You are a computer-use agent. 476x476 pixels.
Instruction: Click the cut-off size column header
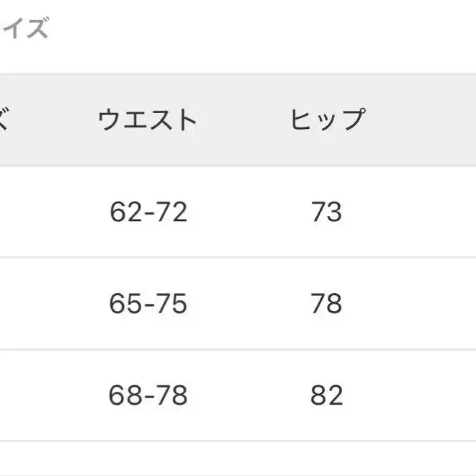click(4, 120)
